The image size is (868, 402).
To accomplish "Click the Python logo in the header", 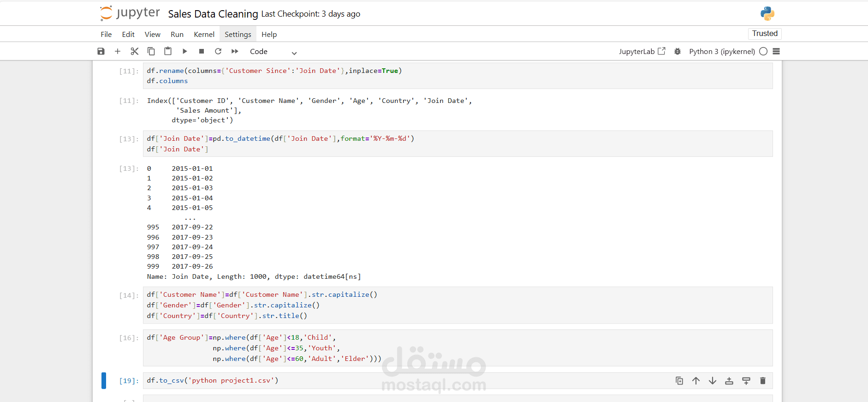I will pos(767,13).
